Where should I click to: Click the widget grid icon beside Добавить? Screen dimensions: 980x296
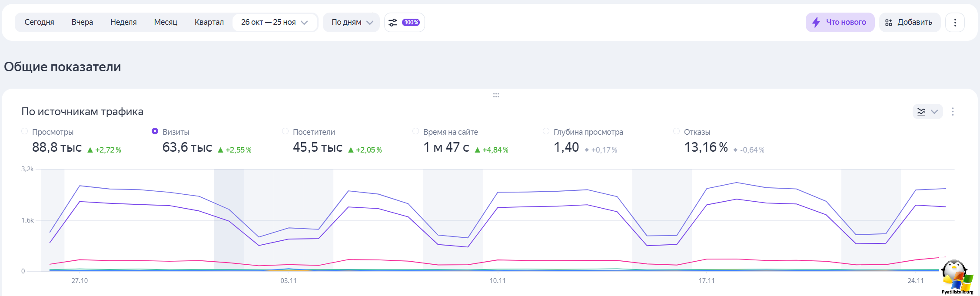pyautogui.click(x=889, y=23)
